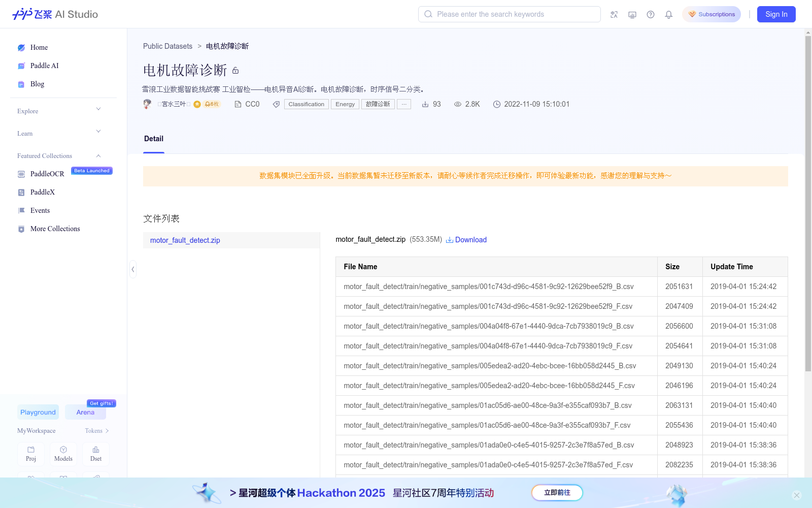Viewport: 812px width, 508px height.
Task: Click size value 2082235
Action: tap(679, 465)
